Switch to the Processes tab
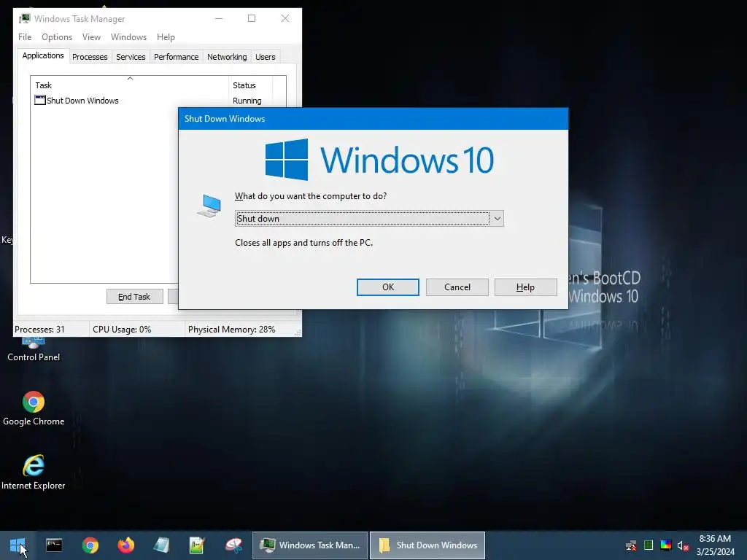The image size is (747, 560). (90, 57)
